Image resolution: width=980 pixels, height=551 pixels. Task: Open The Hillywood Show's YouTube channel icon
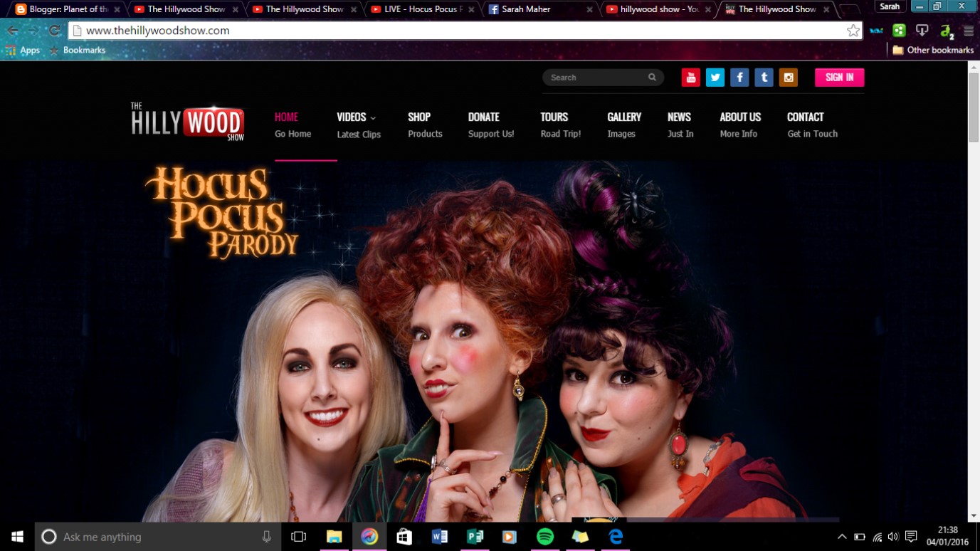[690, 77]
